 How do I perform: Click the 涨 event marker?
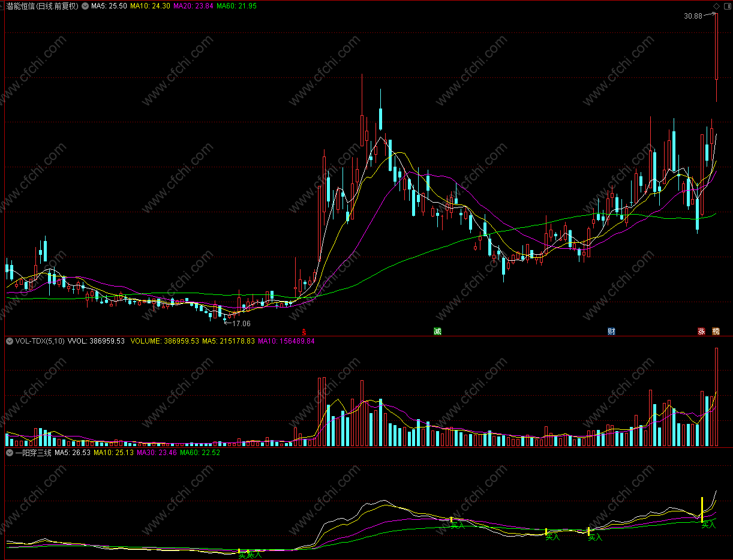(701, 331)
